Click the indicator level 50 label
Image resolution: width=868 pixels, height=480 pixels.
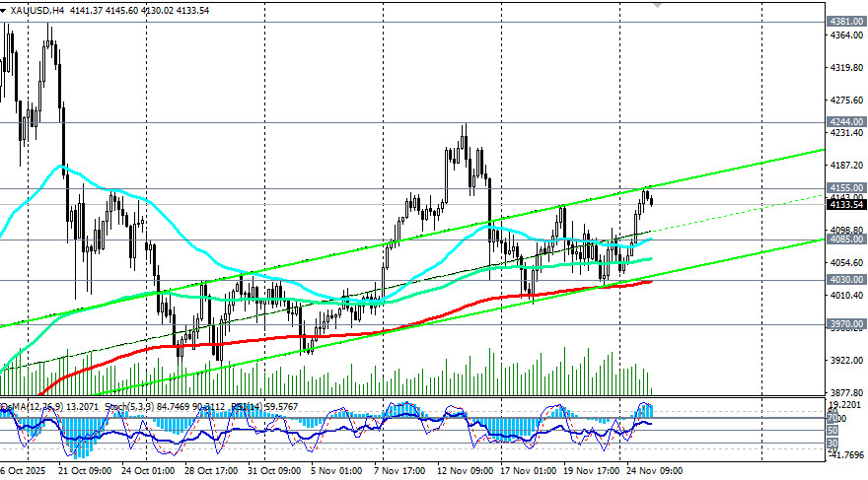832,431
